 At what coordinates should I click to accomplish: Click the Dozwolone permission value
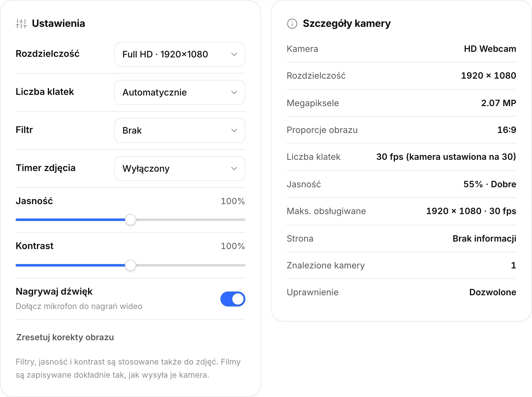pyautogui.click(x=493, y=292)
